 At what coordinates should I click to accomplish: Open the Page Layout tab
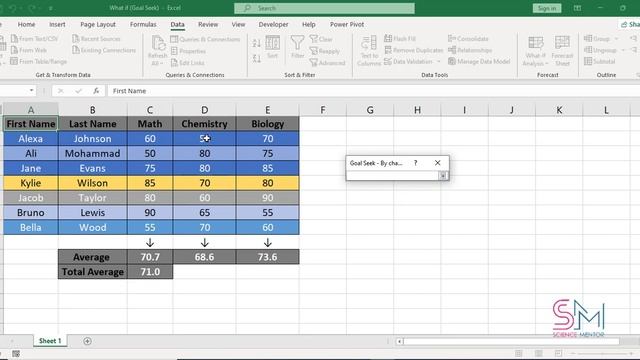[98, 24]
